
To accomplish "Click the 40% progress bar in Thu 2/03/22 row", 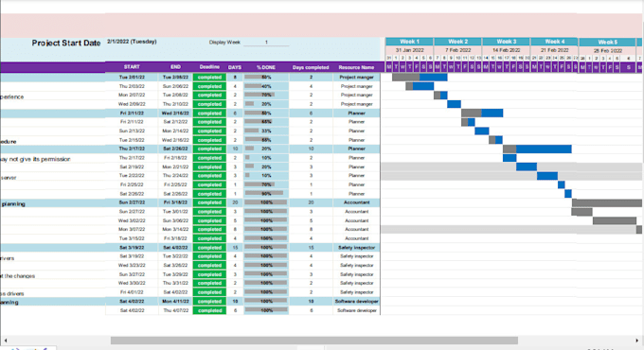I will pyautogui.click(x=266, y=86).
